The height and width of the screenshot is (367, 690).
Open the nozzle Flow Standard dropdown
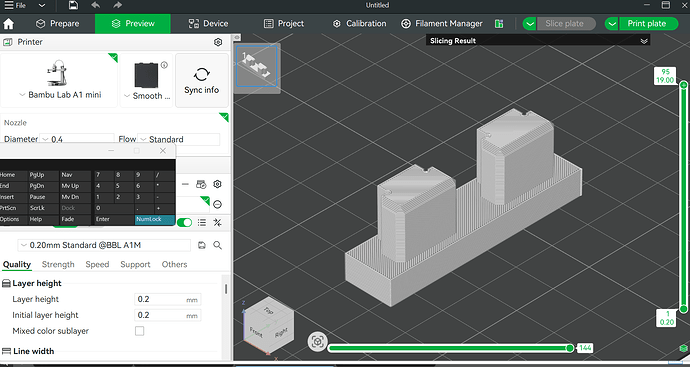click(x=179, y=139)
